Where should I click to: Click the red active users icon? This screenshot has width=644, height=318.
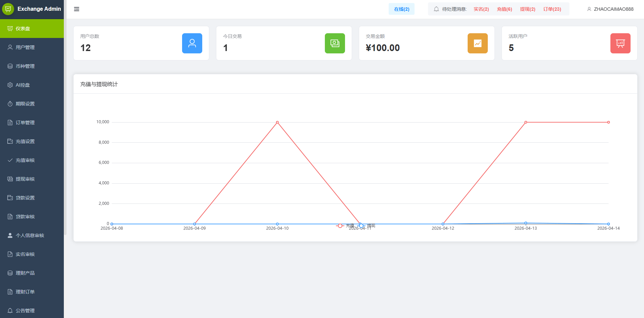620,43
